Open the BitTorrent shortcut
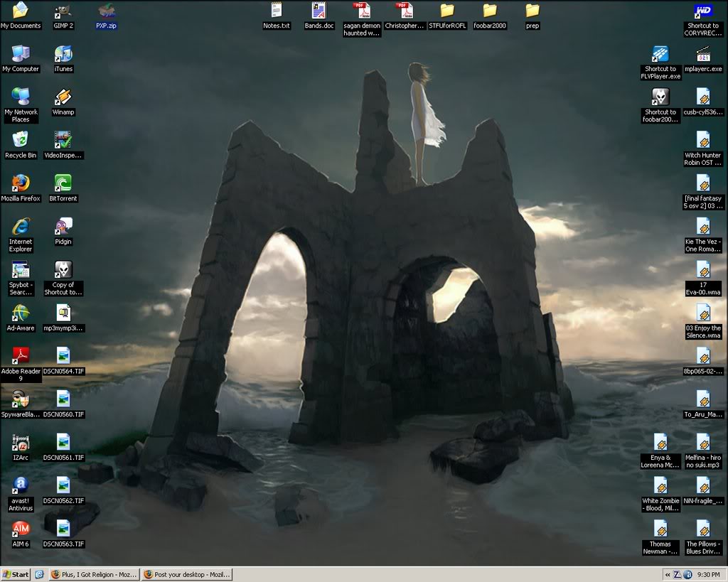 [x=63, y=183]
